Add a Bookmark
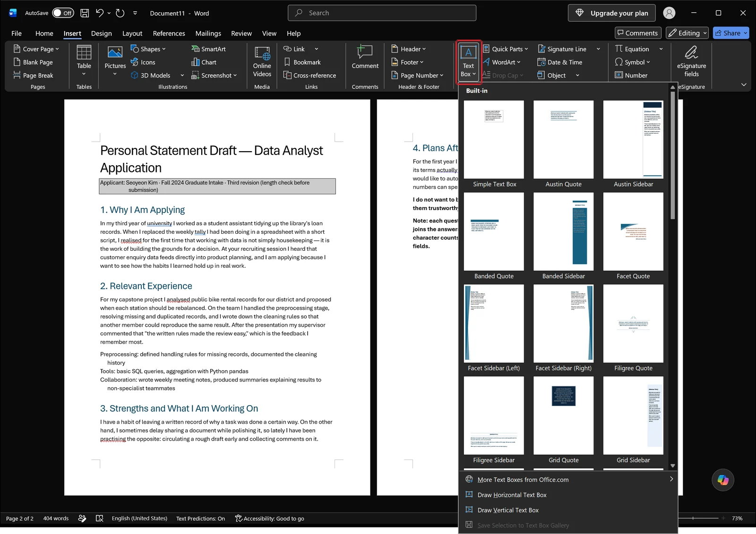 [x=302, y=62]
